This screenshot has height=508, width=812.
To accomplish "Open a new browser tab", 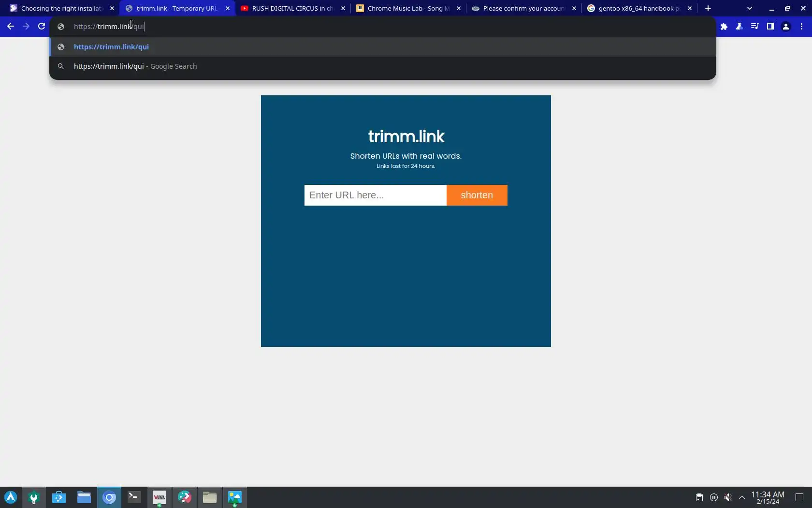I will point(708,8).
